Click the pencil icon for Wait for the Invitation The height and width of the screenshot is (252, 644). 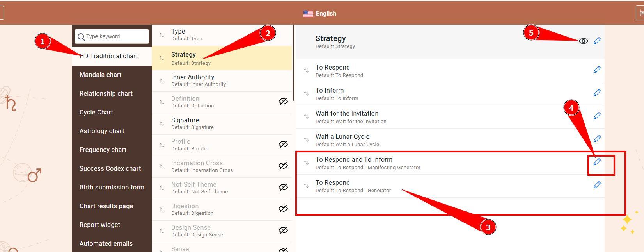click(x=597, y=116)
